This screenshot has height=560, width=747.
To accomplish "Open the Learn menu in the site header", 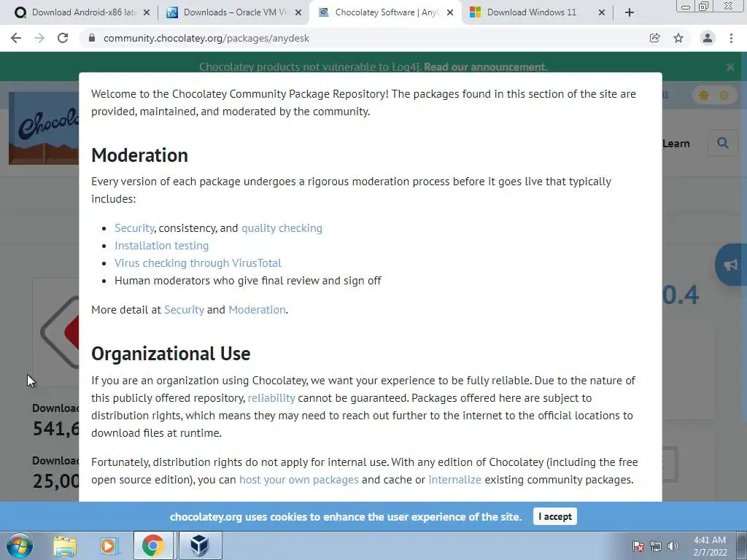I will click(x=676, y=144).
